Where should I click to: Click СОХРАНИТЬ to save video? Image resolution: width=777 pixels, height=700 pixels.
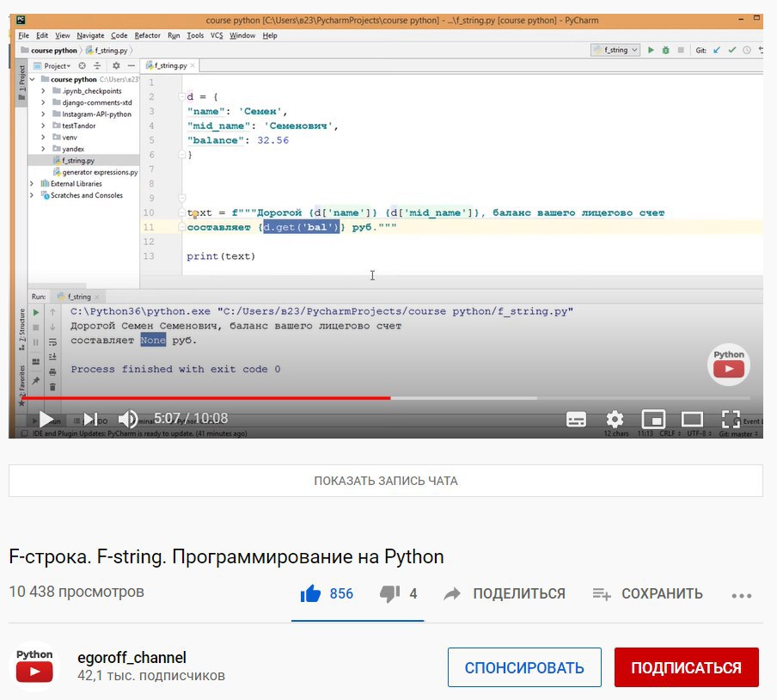click(648, 593)
